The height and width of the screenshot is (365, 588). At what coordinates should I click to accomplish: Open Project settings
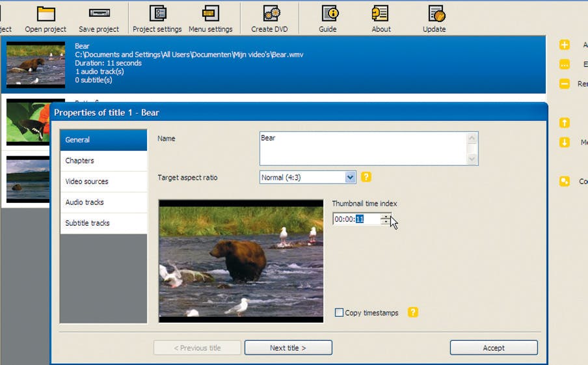pos(157,19)
